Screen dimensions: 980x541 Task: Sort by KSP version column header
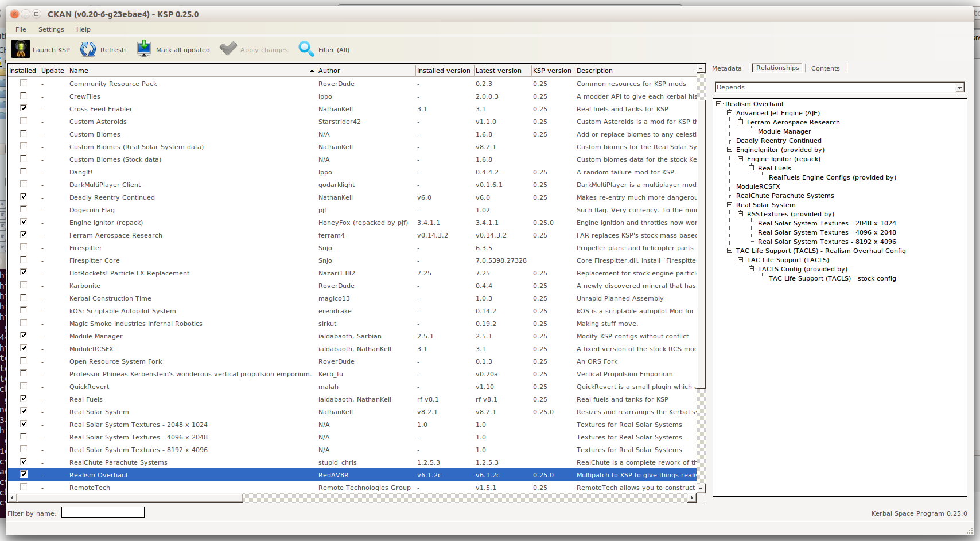(552, 71)
